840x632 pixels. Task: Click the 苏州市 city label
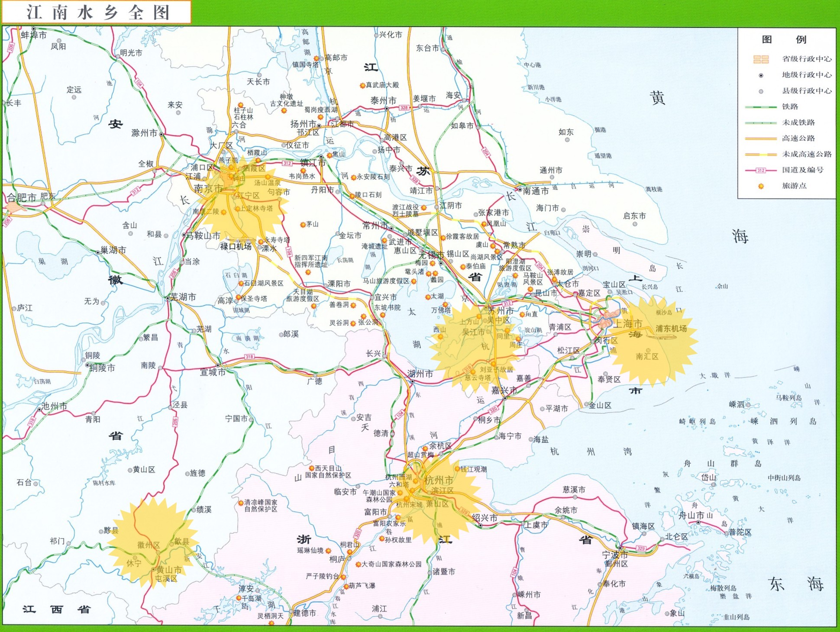click(x=501, y=311)
